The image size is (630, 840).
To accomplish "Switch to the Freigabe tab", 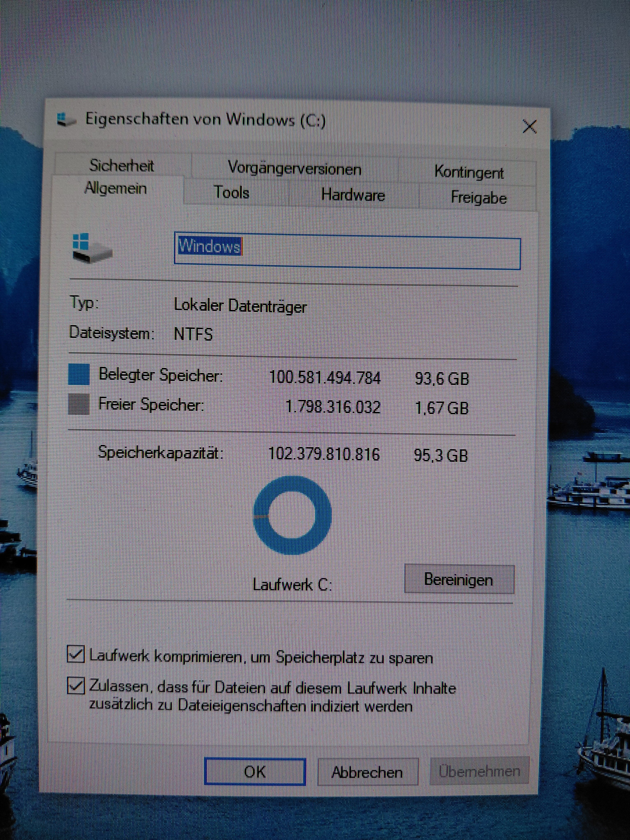I will (x=478, y=198).
